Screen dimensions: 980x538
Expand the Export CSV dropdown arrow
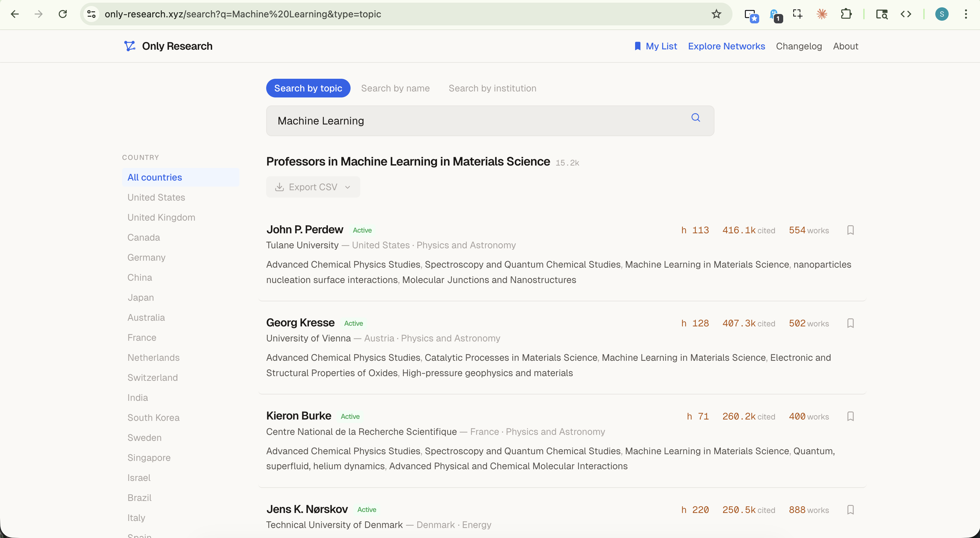click(347, 187)
